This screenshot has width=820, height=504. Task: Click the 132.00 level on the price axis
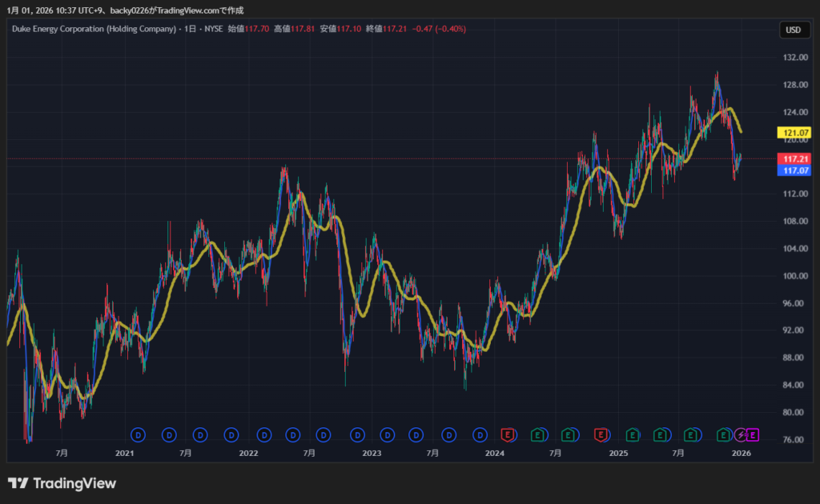[x=794, y=58]
